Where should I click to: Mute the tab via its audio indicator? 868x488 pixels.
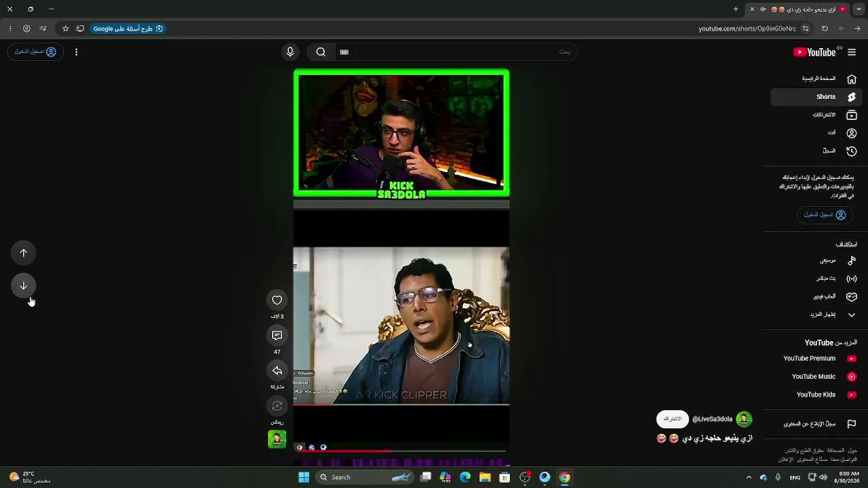click(763, 9)
